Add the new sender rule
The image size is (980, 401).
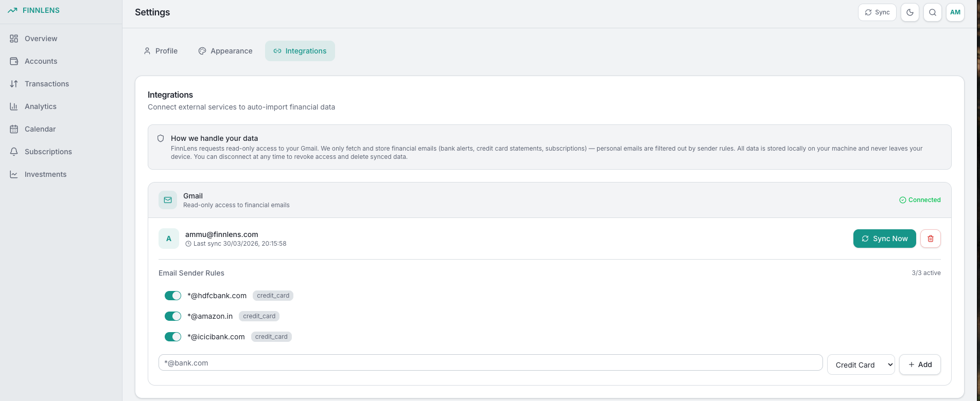920,364
